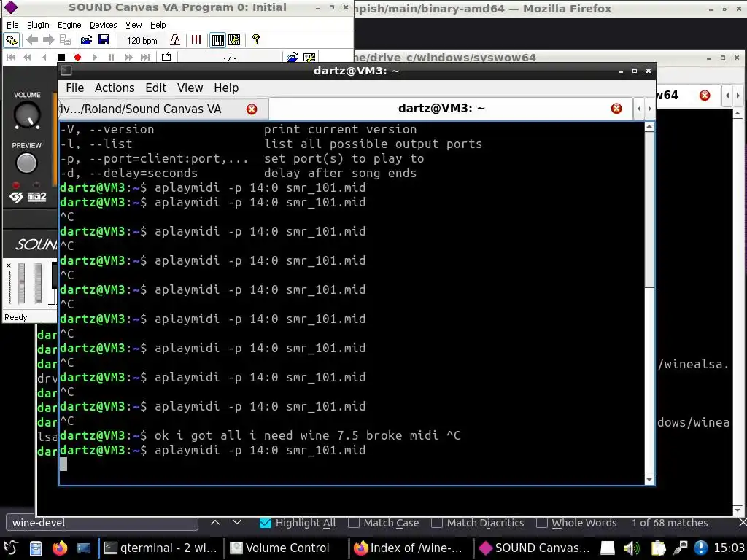The width and height of the screenshot is (747, 560).
Task: Open qterminal Help menu
Action: pos(226,88)
